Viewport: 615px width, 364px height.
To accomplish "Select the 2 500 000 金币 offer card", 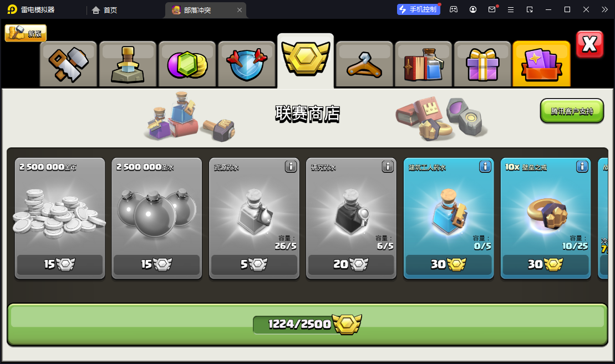I will 60,219.
